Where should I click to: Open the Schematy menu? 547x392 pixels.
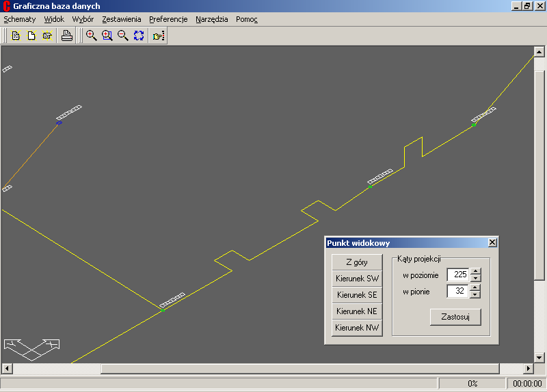pos(19,19)
